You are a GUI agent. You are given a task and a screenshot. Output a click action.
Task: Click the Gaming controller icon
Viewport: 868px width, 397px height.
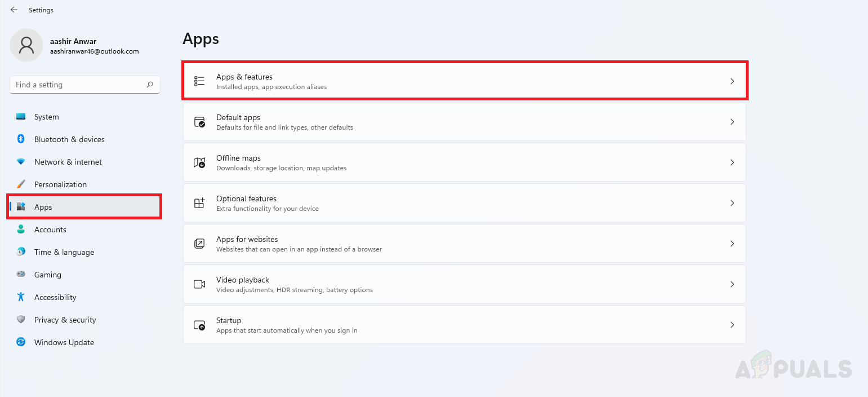[x=21, y=275]
